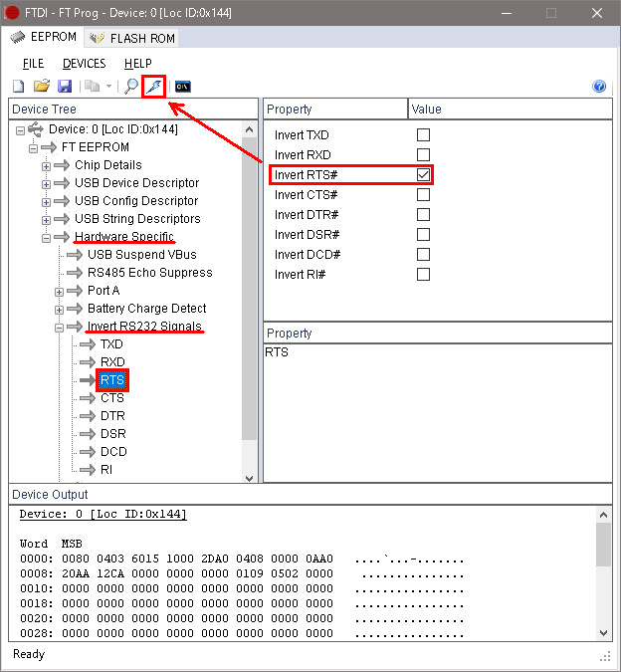Screen dimensions: 621x672
Task: Select the TXD signal tree item
Action: pos(111,344)
